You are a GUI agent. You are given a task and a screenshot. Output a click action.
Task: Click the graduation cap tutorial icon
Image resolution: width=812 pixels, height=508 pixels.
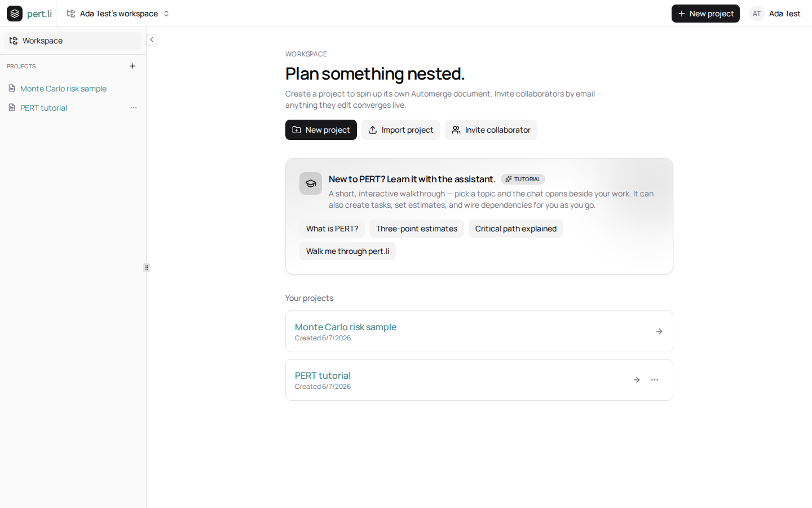pos(311,183)
